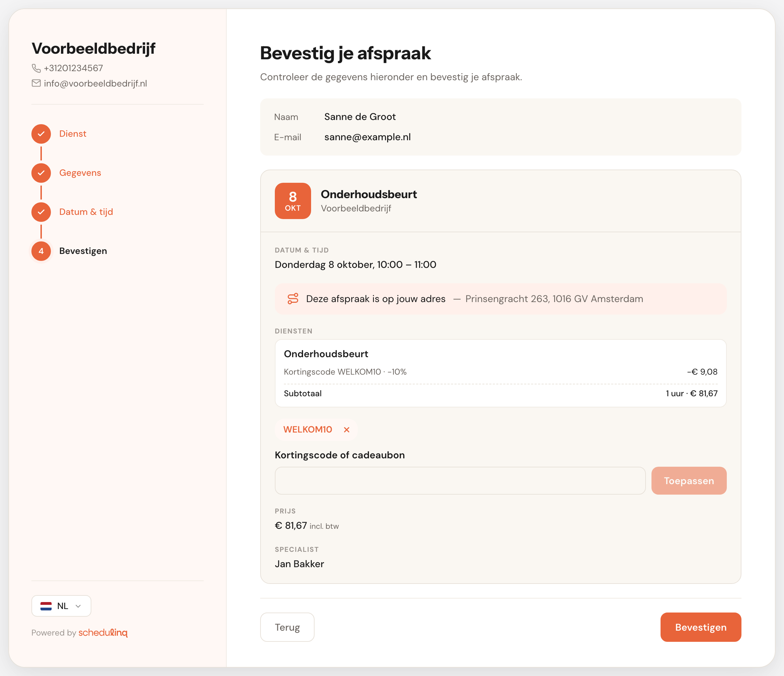Click the checkmark circle for Datum & tijd
This screenshot has width=784, height=676.
[41, 212]
